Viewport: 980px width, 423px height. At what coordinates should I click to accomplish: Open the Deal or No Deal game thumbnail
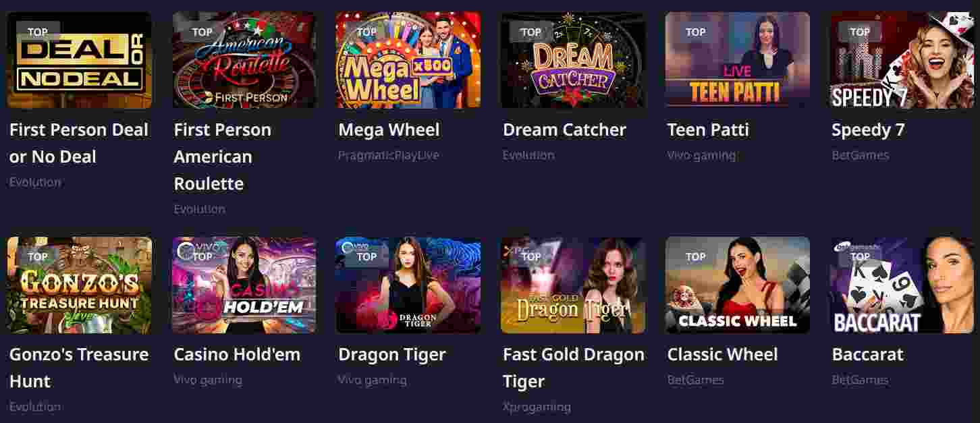tap(79, 60)
